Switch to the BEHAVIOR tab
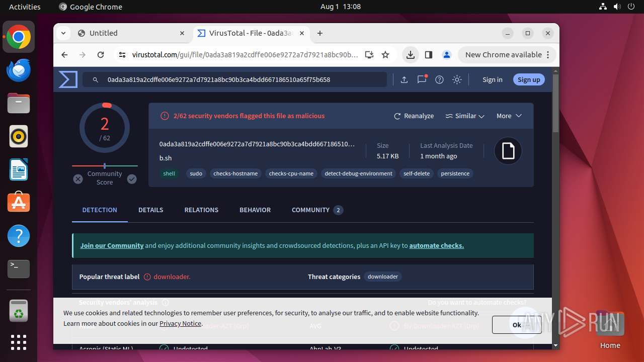The image size is (644, 362). [255, 210]
